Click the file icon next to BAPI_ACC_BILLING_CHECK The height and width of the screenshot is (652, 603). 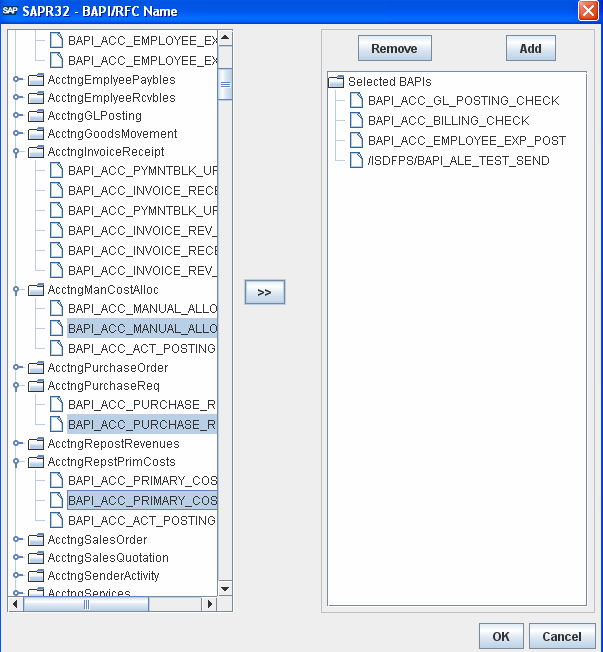pyautogui.click(x=356, y=121)
